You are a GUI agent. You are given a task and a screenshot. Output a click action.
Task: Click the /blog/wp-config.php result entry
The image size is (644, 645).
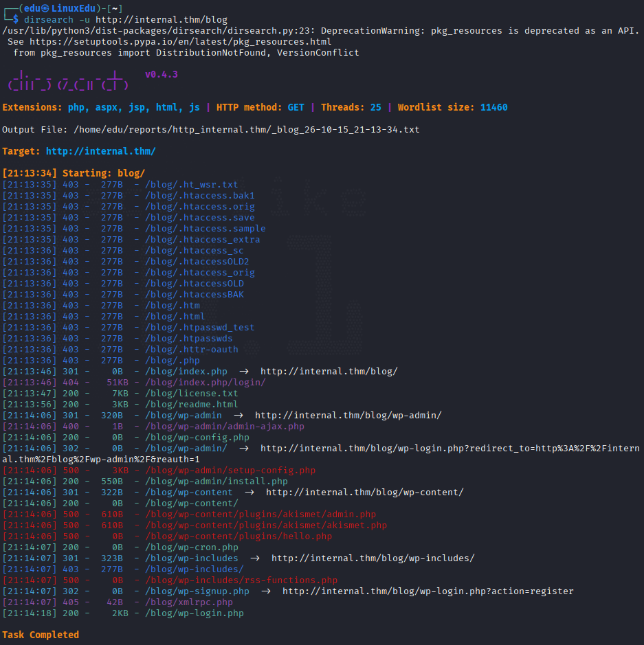coord(197,438)
